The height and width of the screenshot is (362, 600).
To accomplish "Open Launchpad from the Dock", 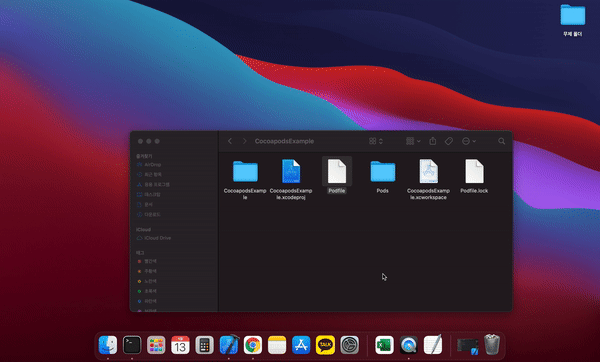I will [156, 345].
